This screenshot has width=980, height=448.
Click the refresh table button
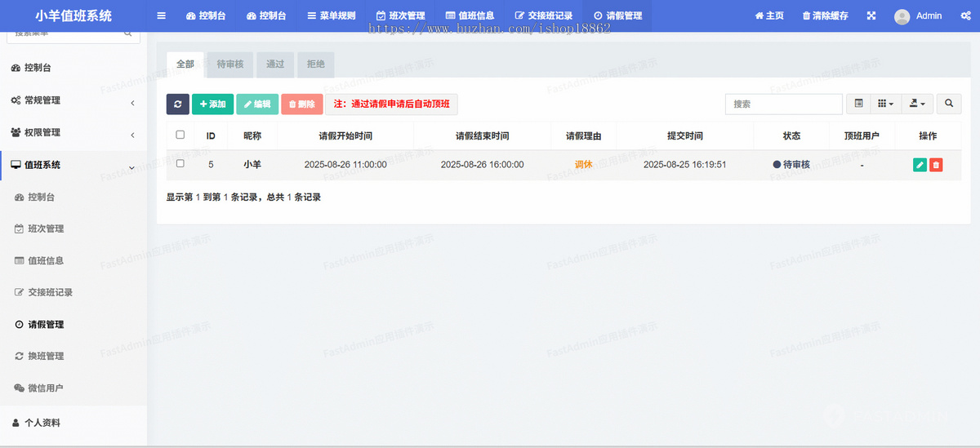coord(177,104)
